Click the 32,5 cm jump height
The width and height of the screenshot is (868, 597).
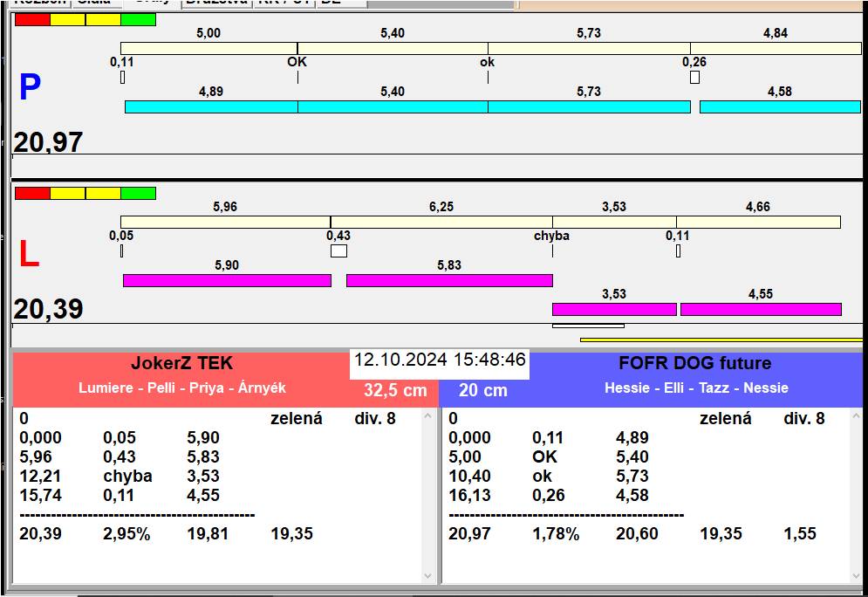pos(395,390)
